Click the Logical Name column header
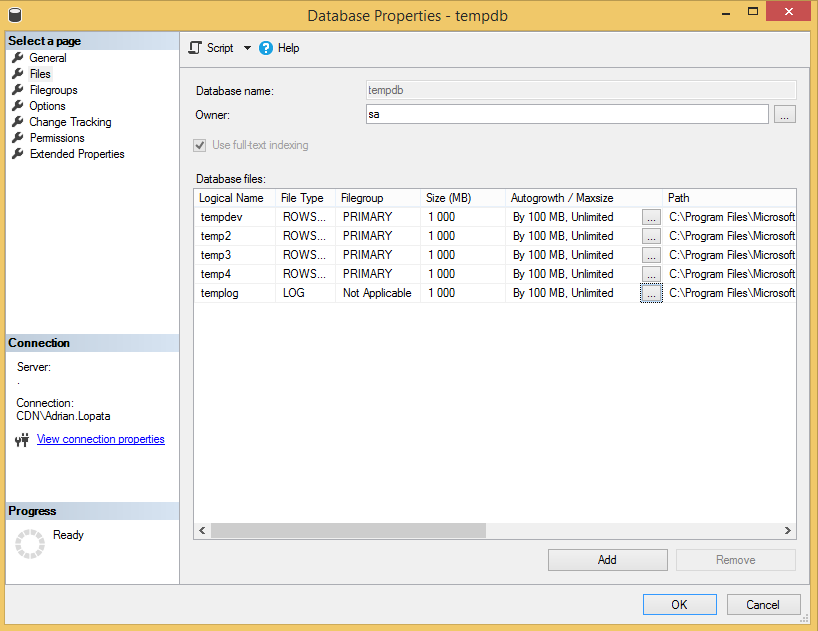This screenshot has width=818, height=631. coord(235,198)
